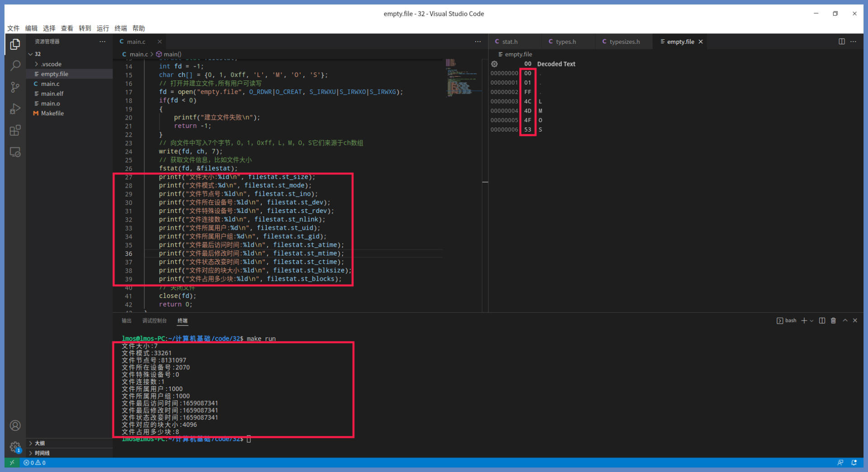Open the 终端 menu in menu bar
The width and height of the screenshot is (868, 472).
(x=121, y=28)
